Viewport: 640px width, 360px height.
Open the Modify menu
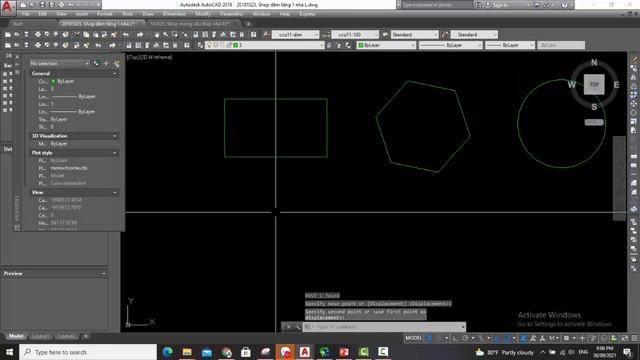pos(203,14)
